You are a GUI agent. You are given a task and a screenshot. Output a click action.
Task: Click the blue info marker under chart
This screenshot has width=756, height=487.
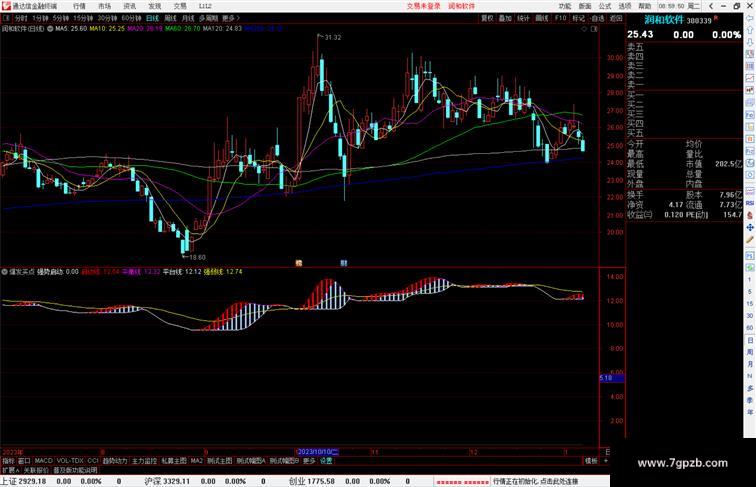[343, 263]
